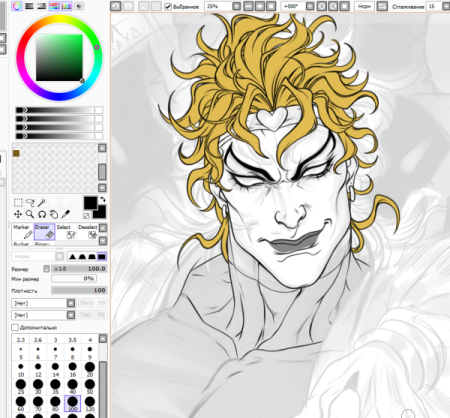
Task: Choose the Select brush tool
Action: pos(66,232)
